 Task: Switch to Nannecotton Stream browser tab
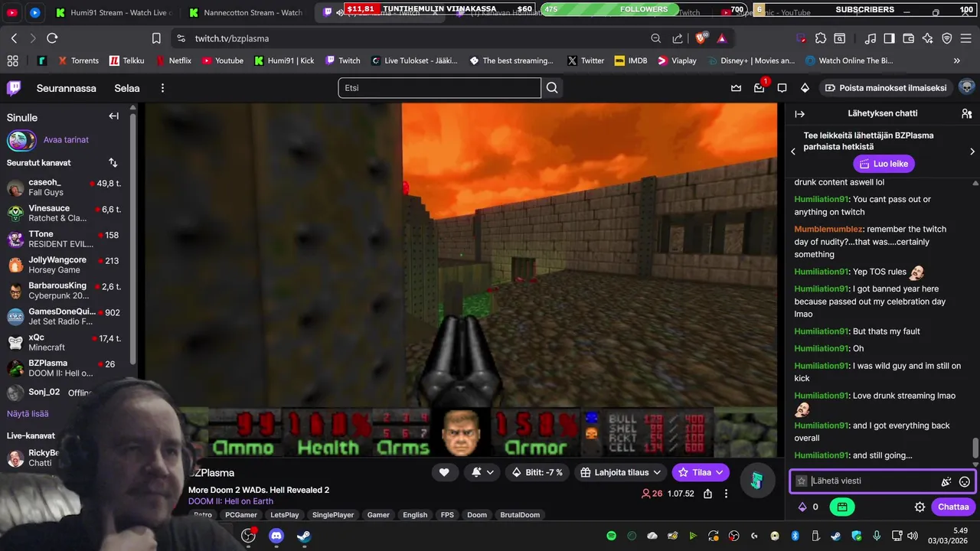click(x=247, y=12)
